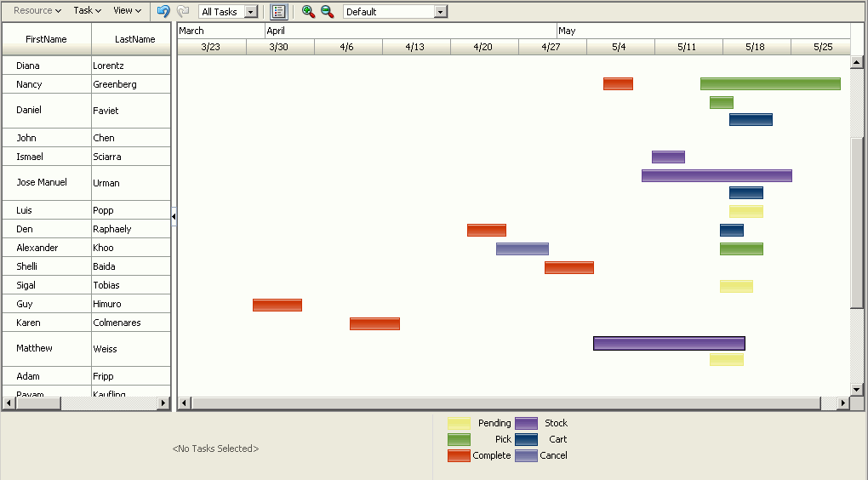Select Ismael Sciarra's purple Stock task bar
Image resolution: width=868 pixels, height=480 pixels.
668,157
